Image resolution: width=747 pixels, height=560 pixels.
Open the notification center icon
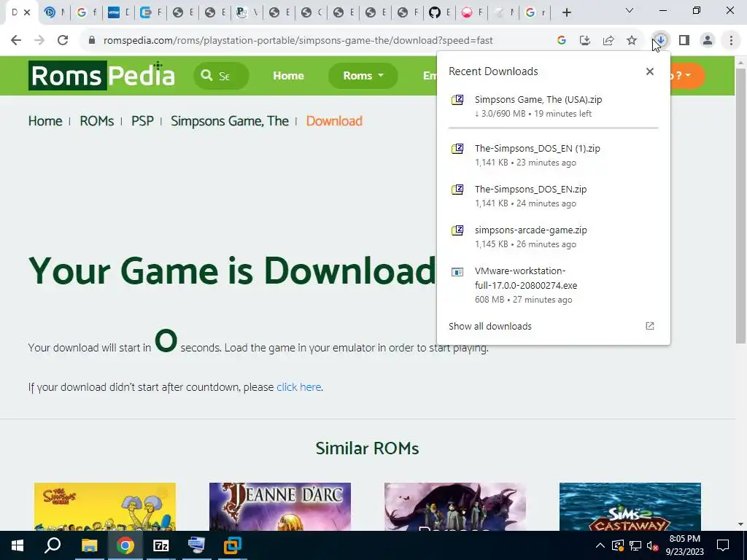[723, 545]
